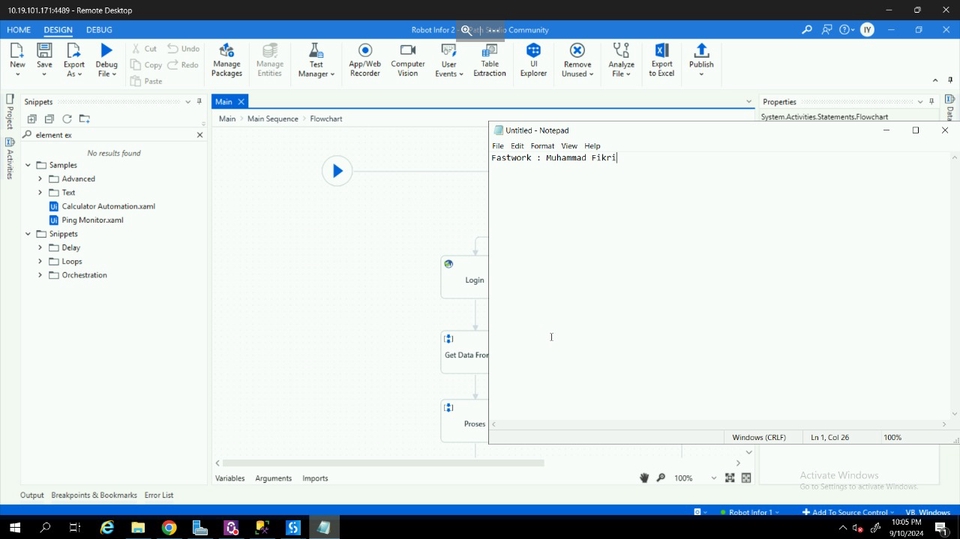This screenshot has height=539, width=960.
Task: Click Analyze File in ribbon
Action: pos(621,59)
